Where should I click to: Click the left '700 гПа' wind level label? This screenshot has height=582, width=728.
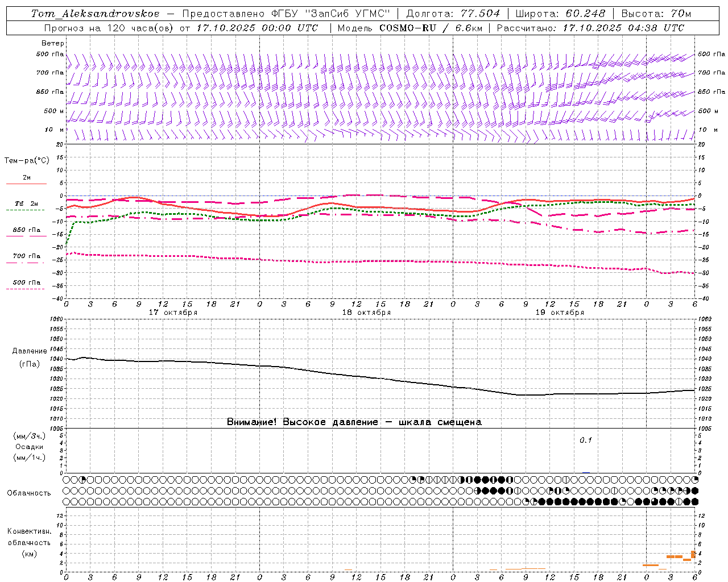pos(50,73)
